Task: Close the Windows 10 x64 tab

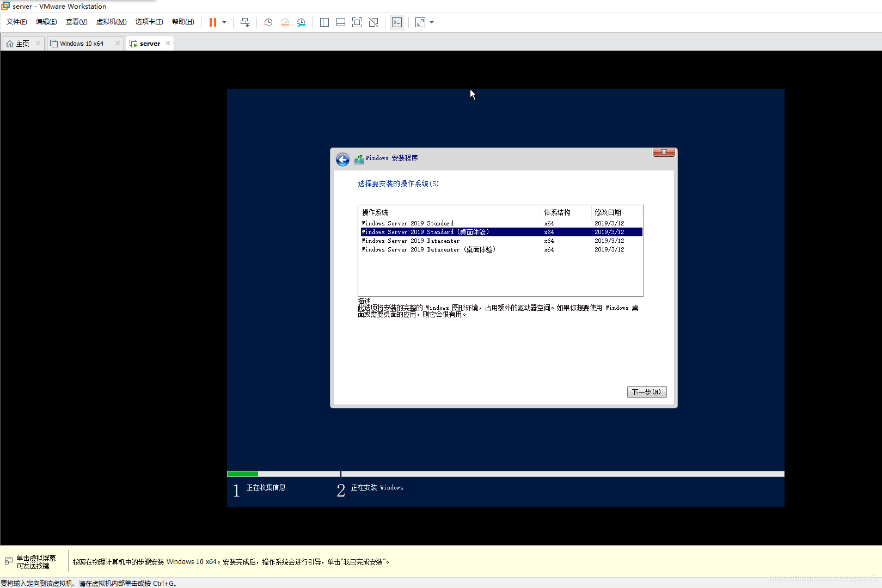Action: (117, 43)
